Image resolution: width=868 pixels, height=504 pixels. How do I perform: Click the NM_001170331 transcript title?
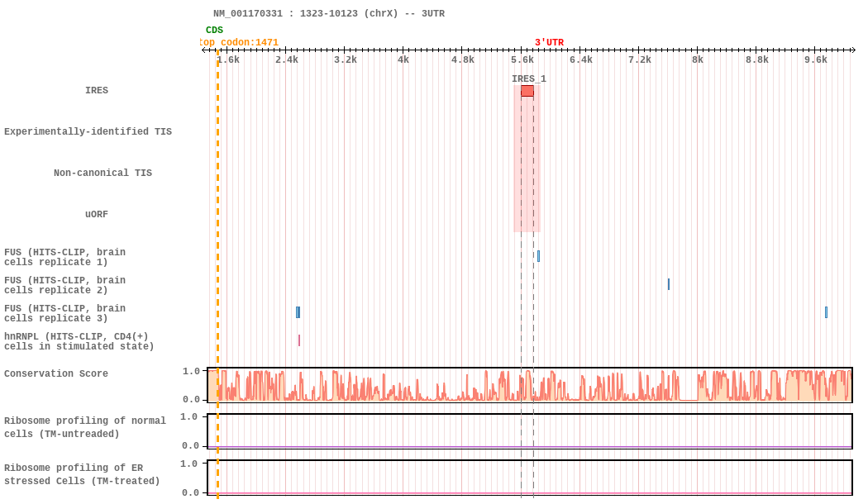329,13
